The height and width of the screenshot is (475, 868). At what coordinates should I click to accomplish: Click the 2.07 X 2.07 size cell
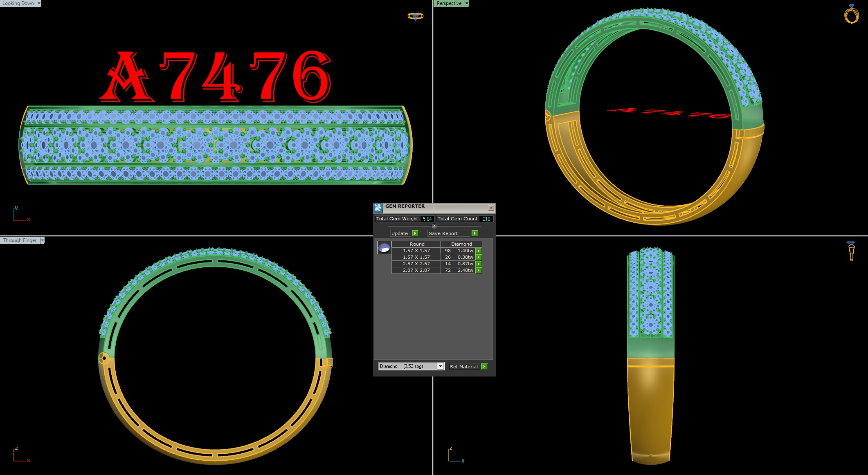pos(416,271)
